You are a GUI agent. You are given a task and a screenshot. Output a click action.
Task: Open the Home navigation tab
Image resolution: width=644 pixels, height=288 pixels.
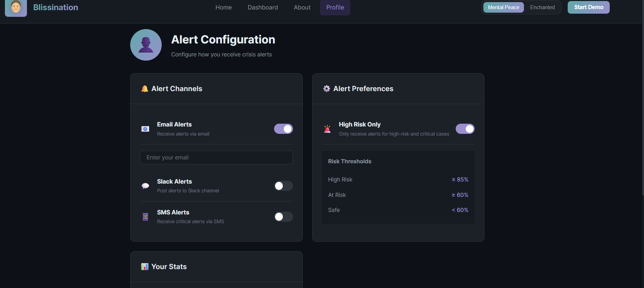(224, 7)
